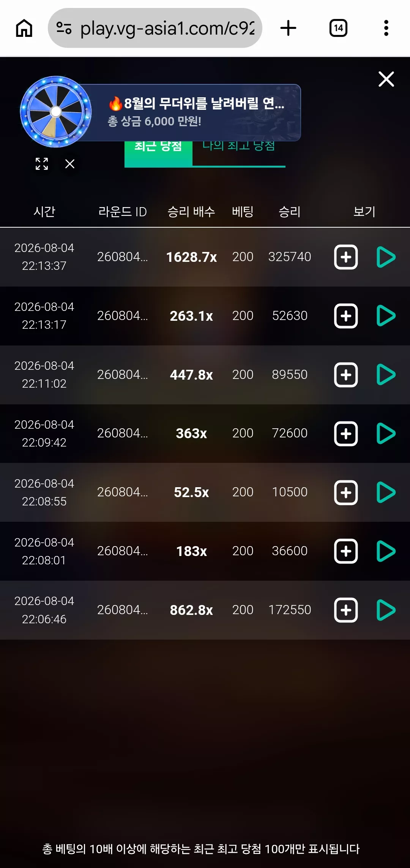Open the browser three-dot overflow menu
Viewport: 410px width, 868px height.
[x=386, y=28]
